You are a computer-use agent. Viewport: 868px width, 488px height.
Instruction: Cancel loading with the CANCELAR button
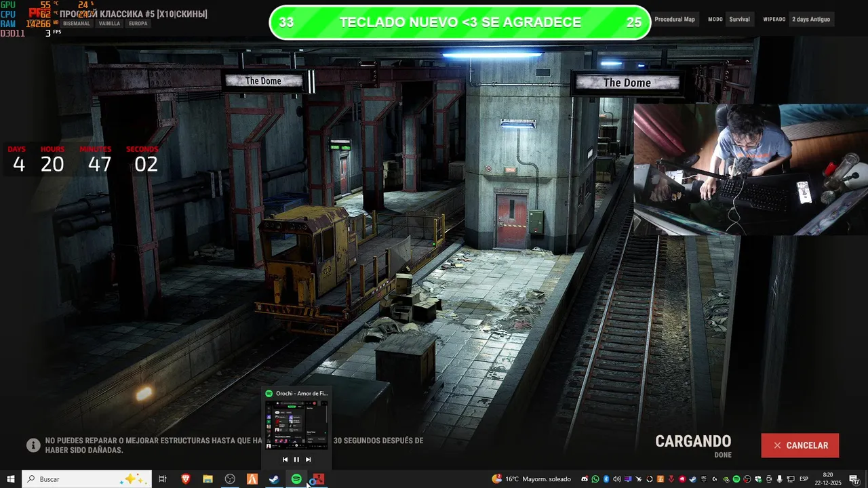[x=800, y=445]
